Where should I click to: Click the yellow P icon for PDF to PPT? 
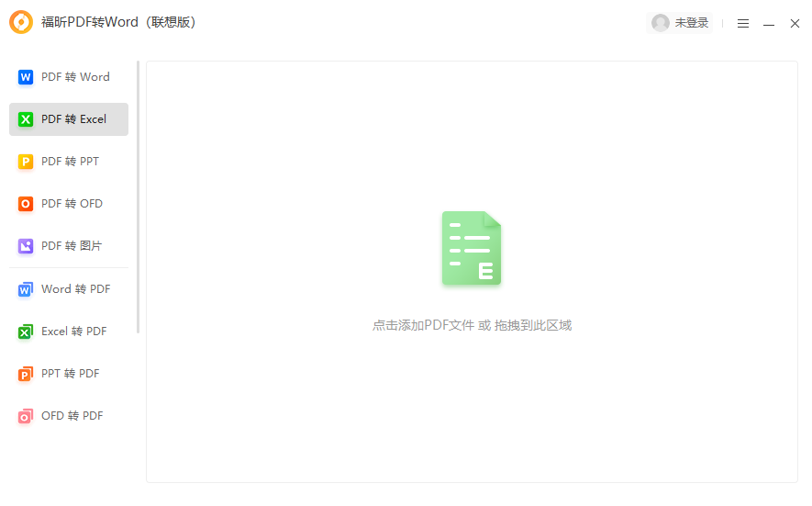[x=26, y=162]
